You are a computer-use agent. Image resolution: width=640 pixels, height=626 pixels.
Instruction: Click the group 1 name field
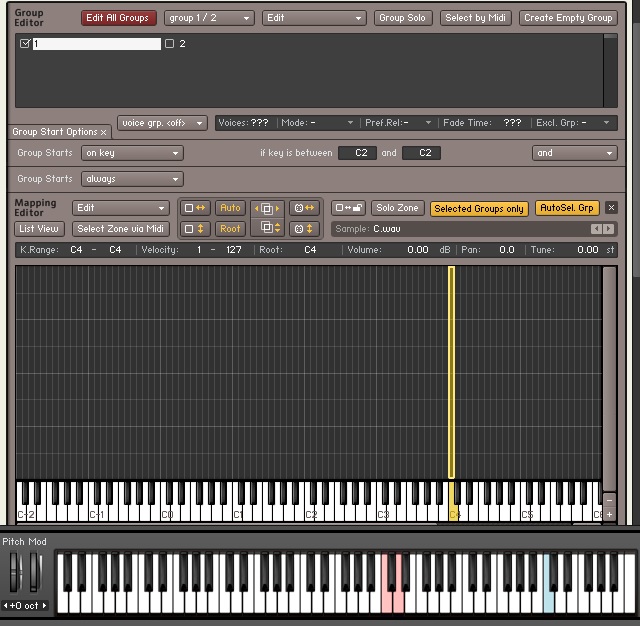point(97,44)
